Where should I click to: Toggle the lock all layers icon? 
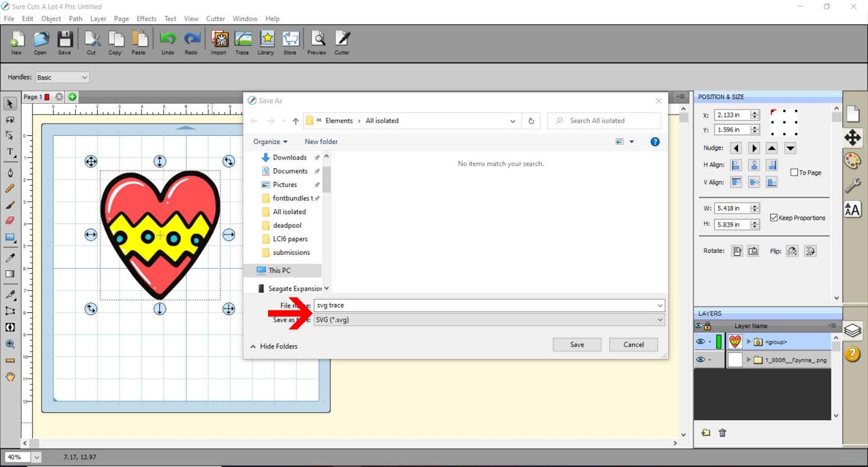coord(707,326)
